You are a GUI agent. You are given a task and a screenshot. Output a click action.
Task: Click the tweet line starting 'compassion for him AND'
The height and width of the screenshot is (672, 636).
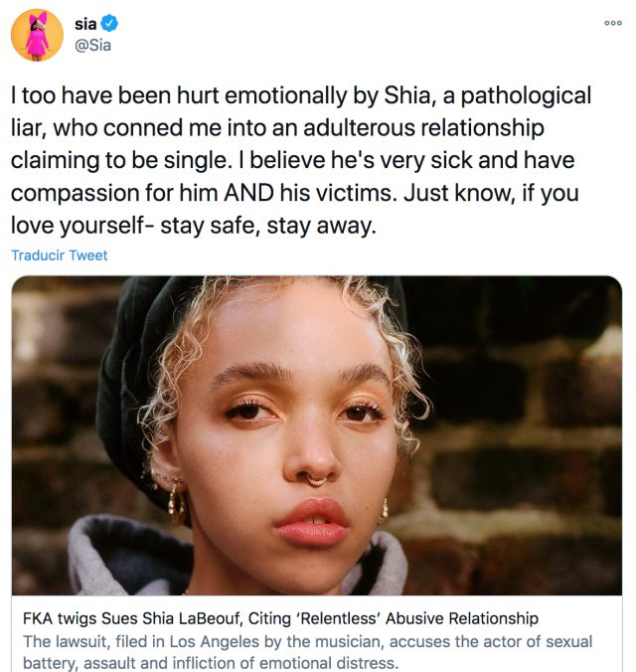(295, 193)
